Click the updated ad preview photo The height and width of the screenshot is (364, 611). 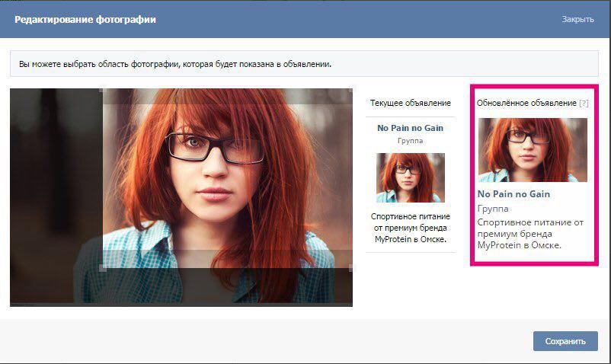(x=533, y=150)
